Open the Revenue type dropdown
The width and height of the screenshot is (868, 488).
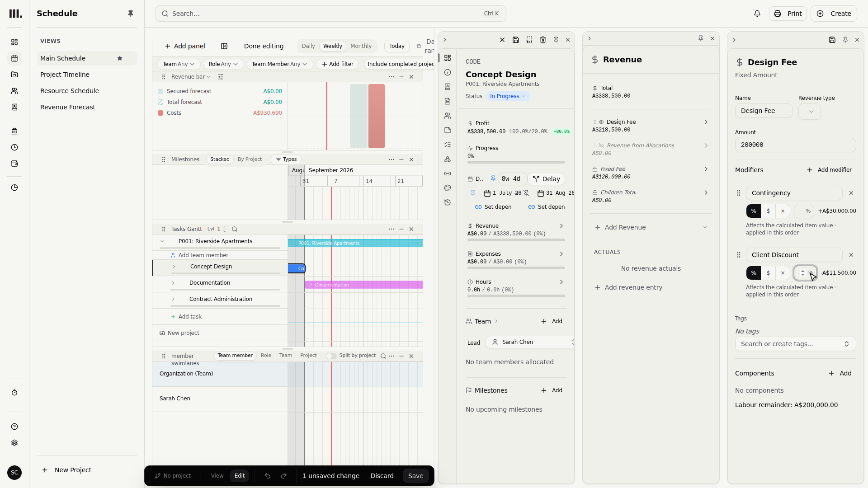click(x=810, y=112)
